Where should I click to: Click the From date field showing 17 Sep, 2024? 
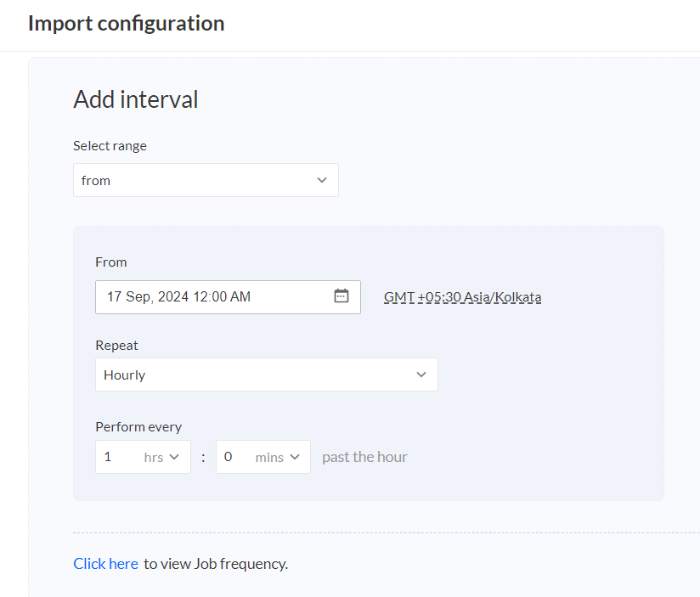click(228, 297)
